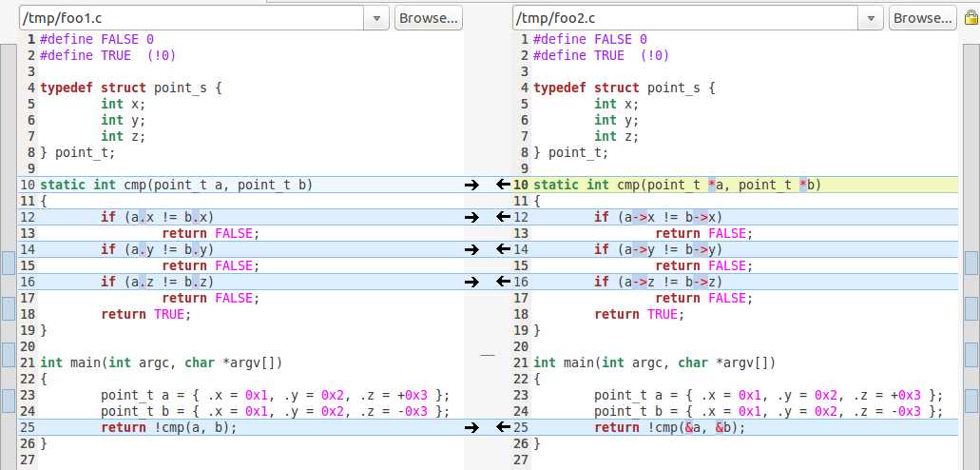The width and height of the screenshot is (980, 470).
Task: Pull line 25 cmp(&a, &b) leftward
Action: pos(503,427)
